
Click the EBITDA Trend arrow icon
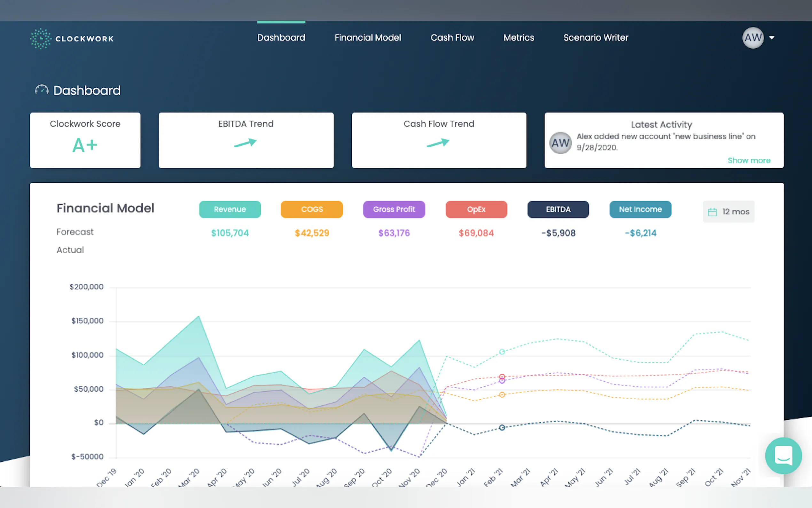(246, 143)
